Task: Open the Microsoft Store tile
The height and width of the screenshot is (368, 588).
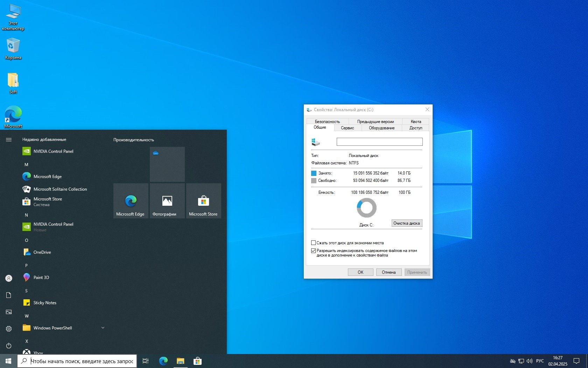Action: coord(203,201)
